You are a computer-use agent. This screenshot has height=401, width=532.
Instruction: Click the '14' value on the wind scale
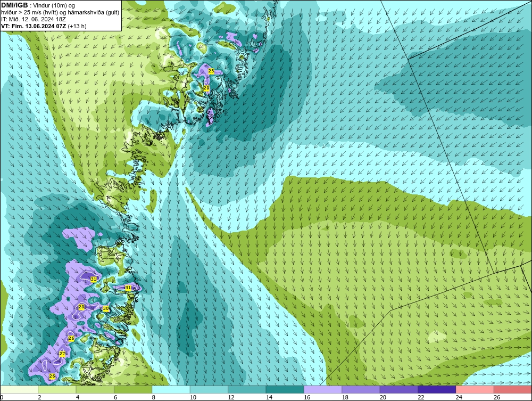(269, 397)
